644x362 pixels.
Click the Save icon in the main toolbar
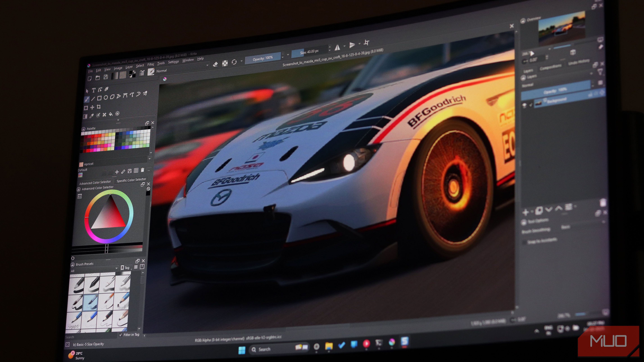[106, 77]
